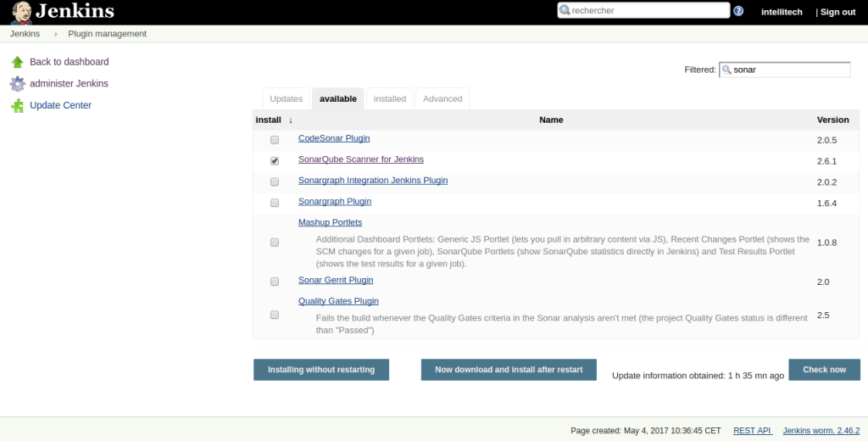Click the Jenkins butler logo
Screen dimensions: 868x441
(21, 12)
